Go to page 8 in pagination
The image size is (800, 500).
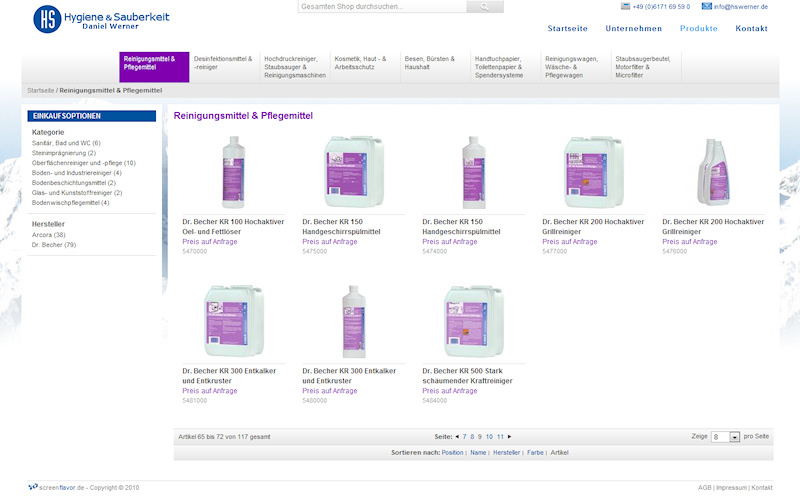[x=472, y=437]
